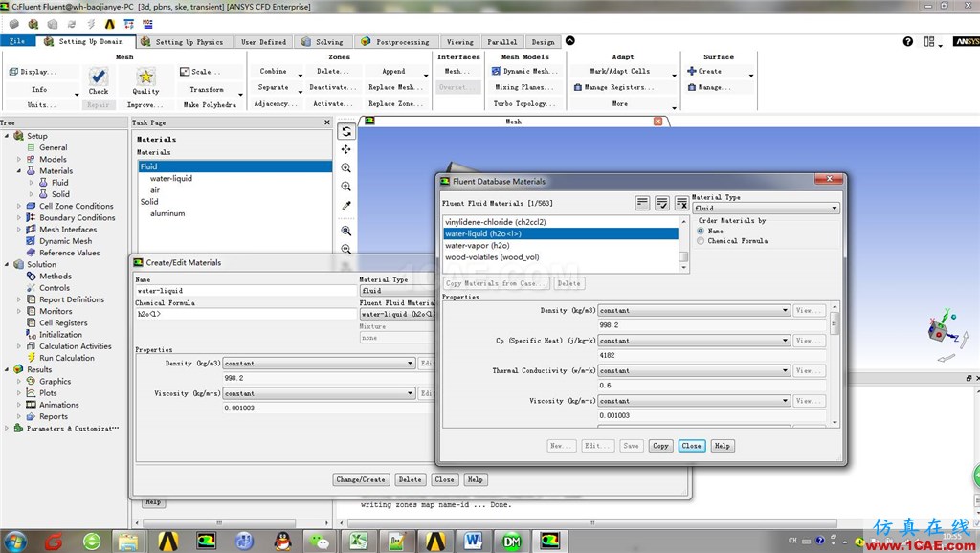The image size is (980, 553).
Task: Click Delete in Create/Edit Materials
Action: 410,479
